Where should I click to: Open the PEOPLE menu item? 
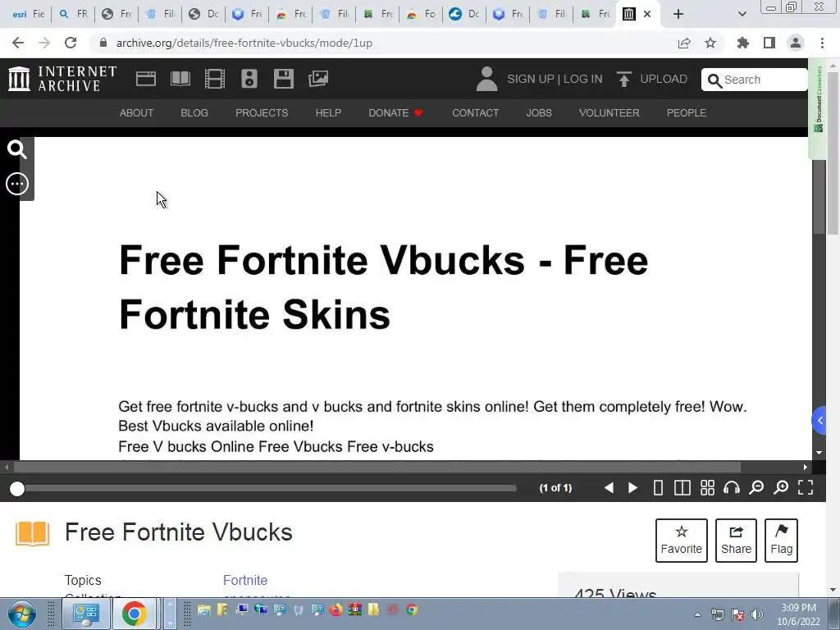686,113
